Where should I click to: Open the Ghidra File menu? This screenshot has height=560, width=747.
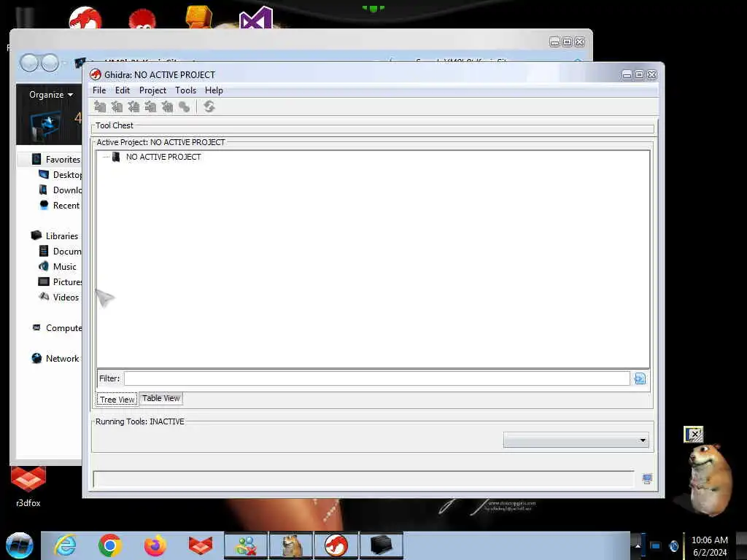pyautogui.click(x=99, y=90)
